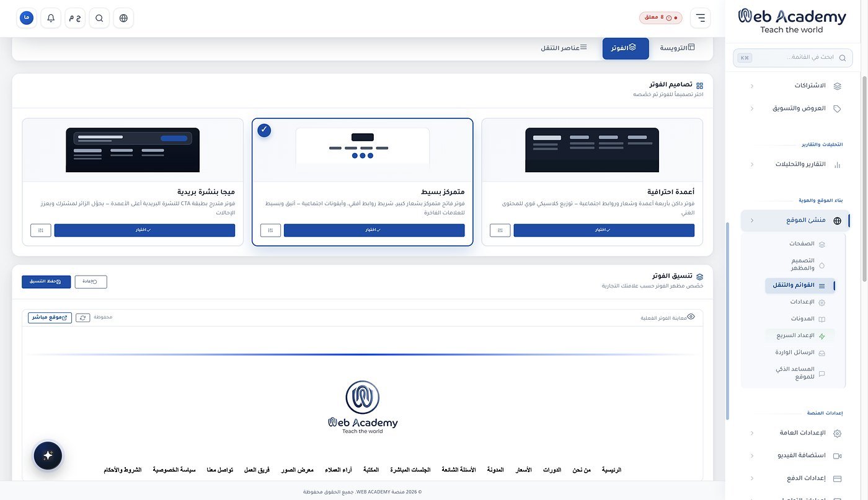Click the إعادة reset button
This screenshot has width=868, height=500.
[91, 282]
